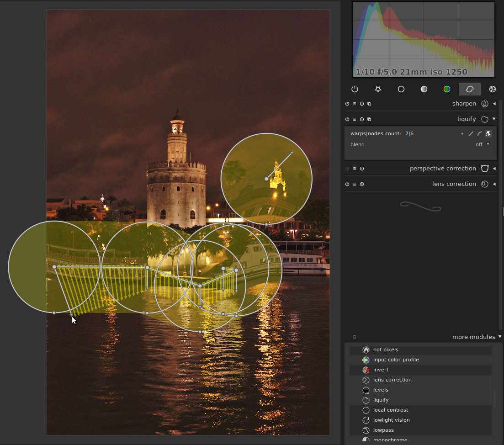Toggle liquify node edit tool
504x445 pixels.
click(488, 134)
